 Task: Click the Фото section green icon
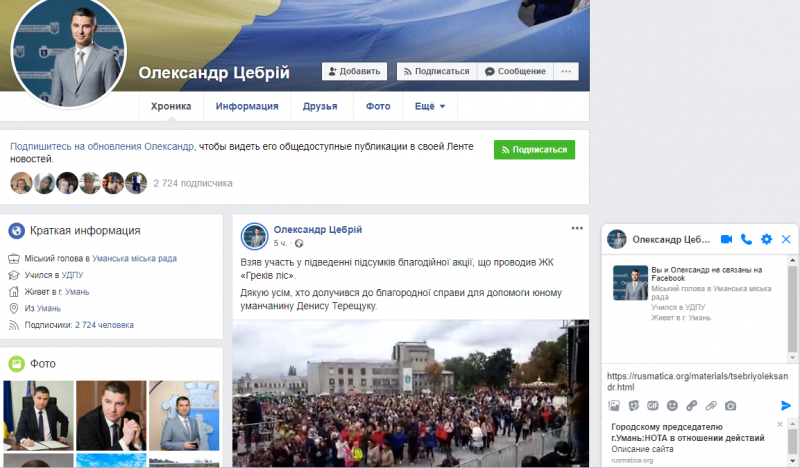[16, 363]
